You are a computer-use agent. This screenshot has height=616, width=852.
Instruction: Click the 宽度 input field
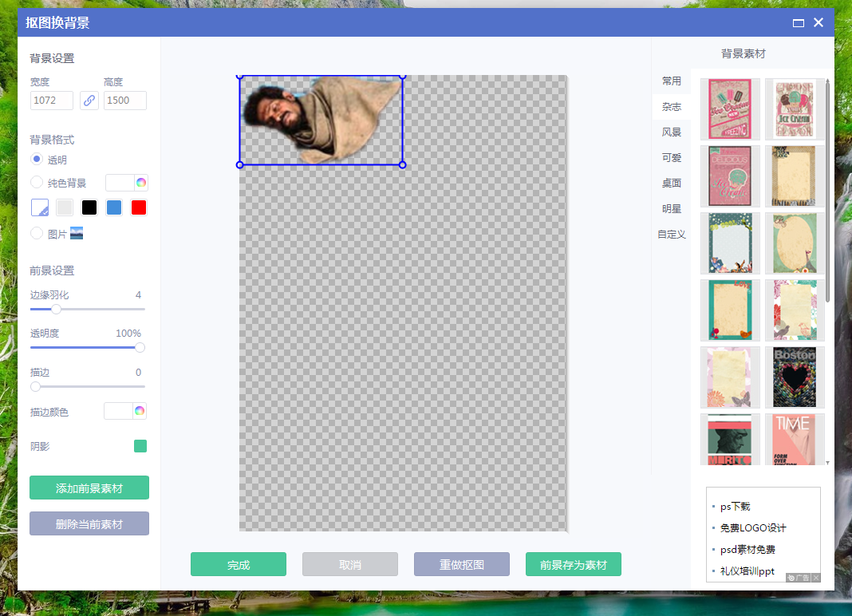pyautogui.click(x=52, y=101)
